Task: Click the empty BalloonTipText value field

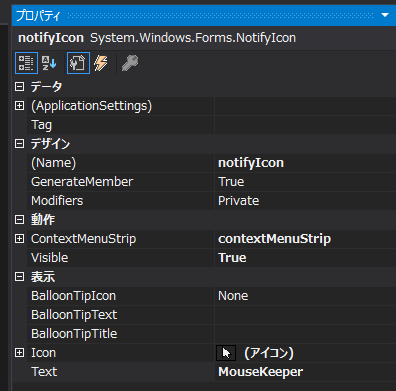Action: click(x=305, y=315)
